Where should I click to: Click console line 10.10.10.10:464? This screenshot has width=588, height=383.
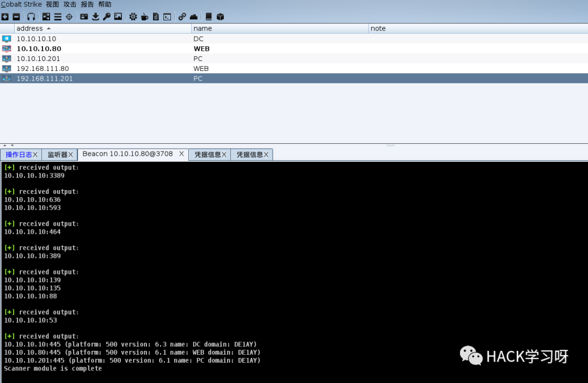point(32,232)
